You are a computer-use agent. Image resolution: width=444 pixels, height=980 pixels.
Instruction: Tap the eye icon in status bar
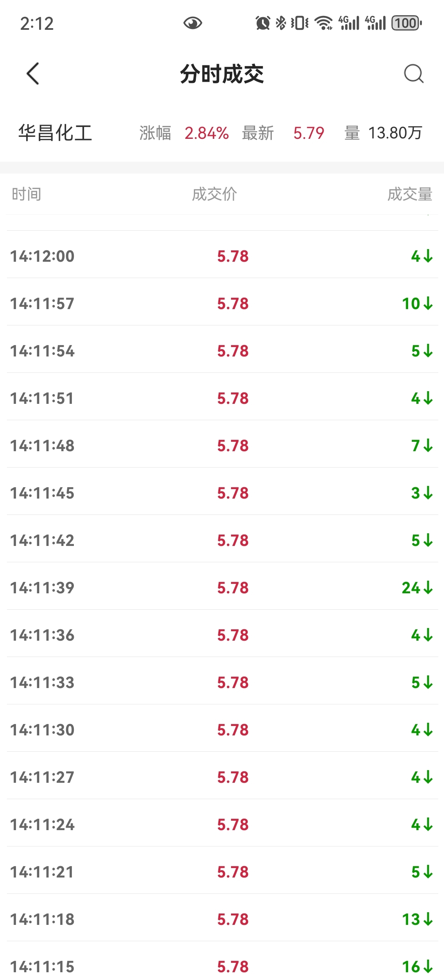pos(193,23)
